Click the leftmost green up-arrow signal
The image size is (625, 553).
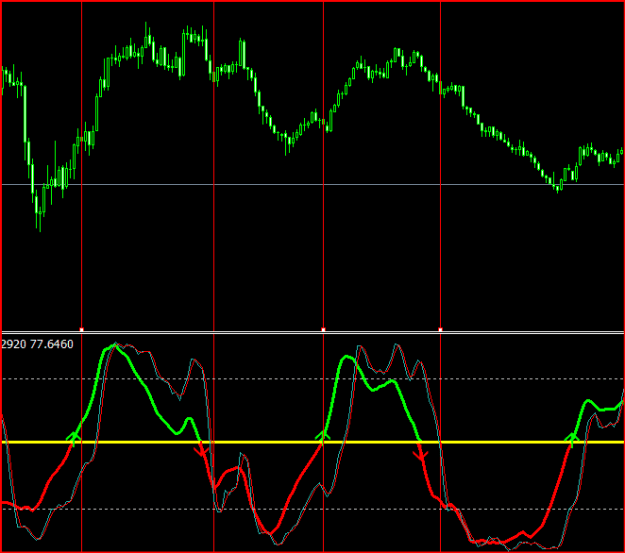point(74,439)
